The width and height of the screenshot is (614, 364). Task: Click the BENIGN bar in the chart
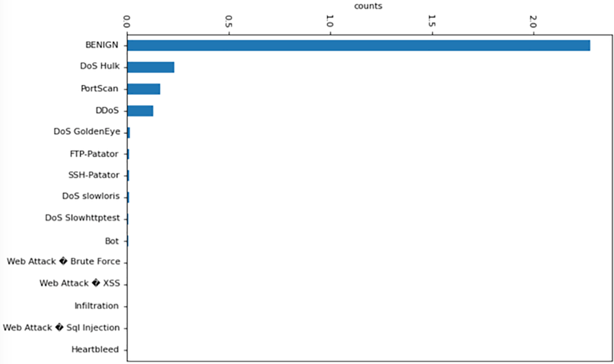click(x=358, y=46)
